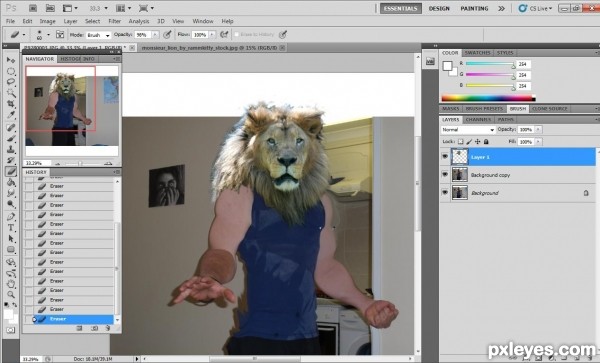Toggle history brush source box for last Eraser state

29,319
